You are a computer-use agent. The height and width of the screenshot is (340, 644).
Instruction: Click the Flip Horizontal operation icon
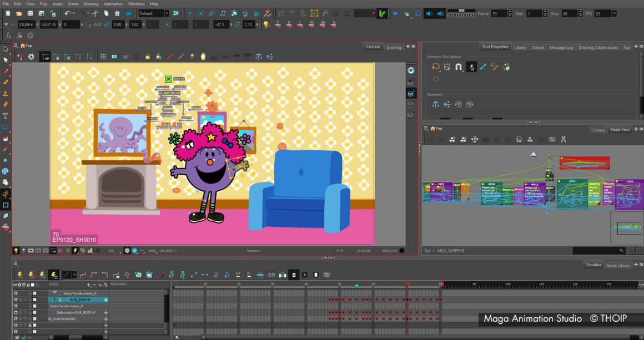click(435, 104)
